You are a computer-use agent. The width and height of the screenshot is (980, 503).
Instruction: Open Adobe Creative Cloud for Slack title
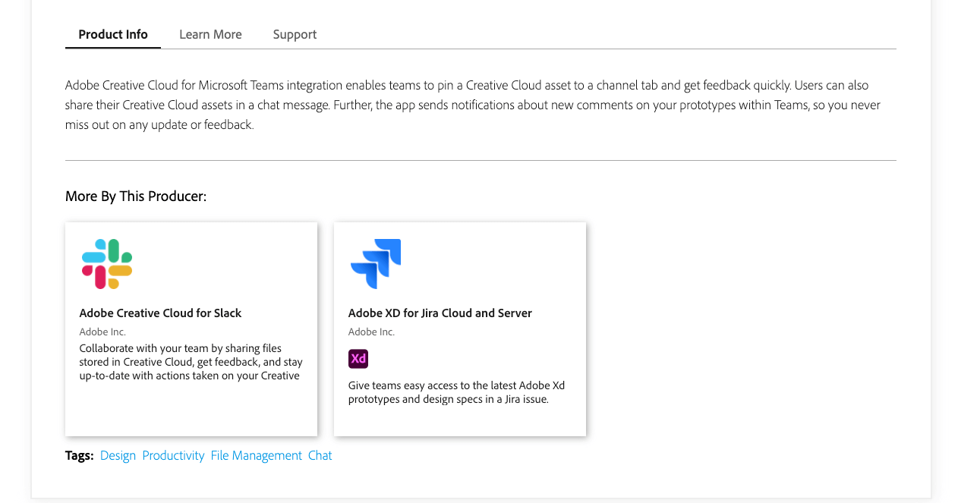pos(160,313)
